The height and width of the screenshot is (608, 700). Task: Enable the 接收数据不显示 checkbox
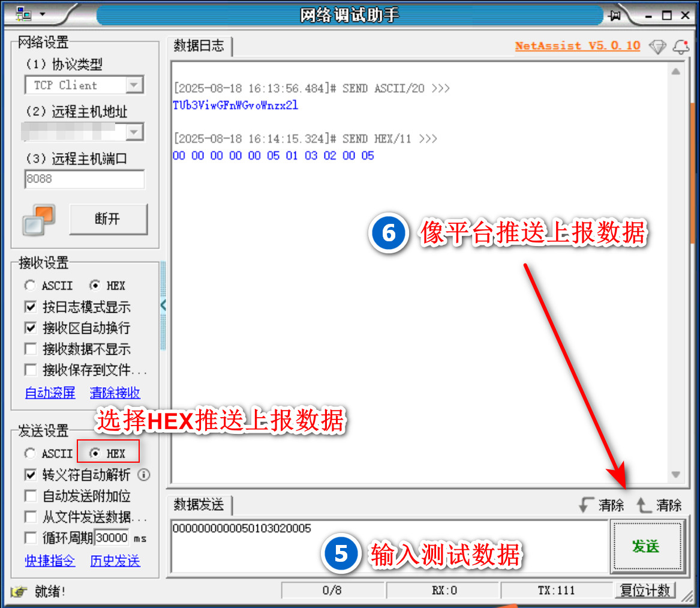tap(31, 349)
